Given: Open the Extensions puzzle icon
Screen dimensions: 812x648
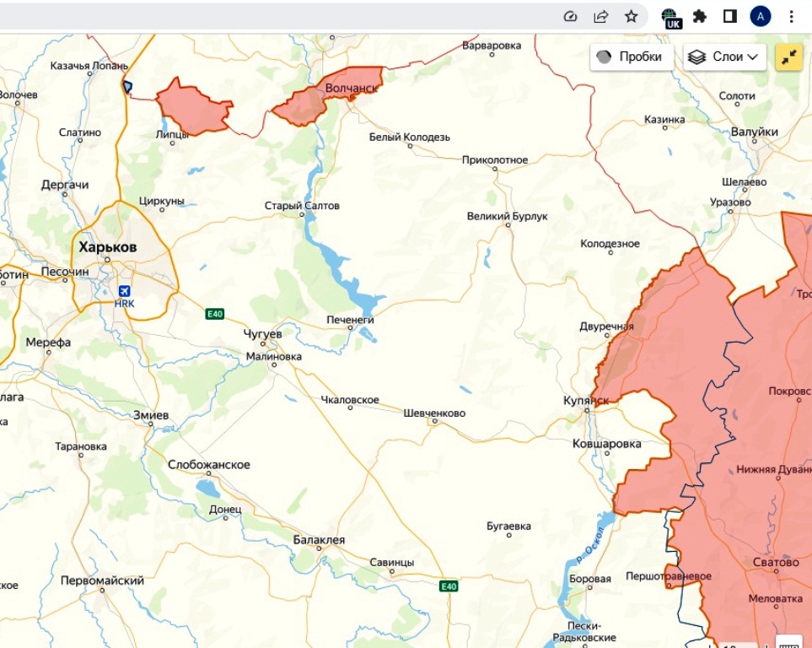Looking at the screenshot, I should 700,17.
